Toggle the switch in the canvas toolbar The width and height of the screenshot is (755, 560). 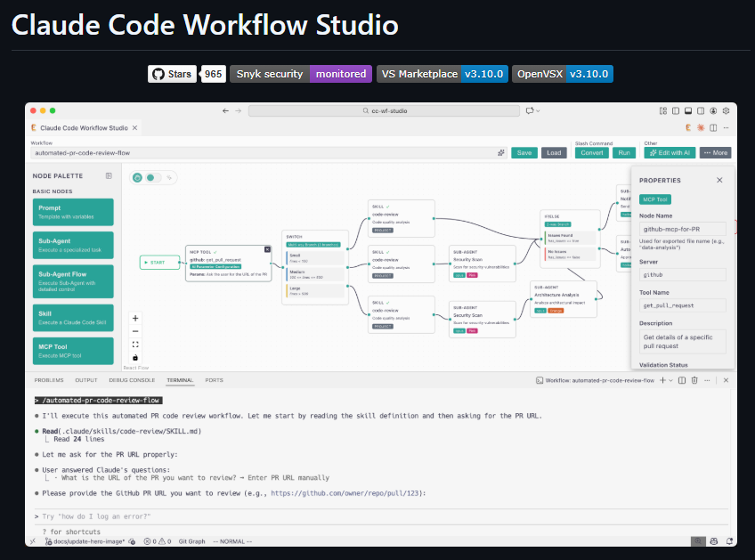151,178
